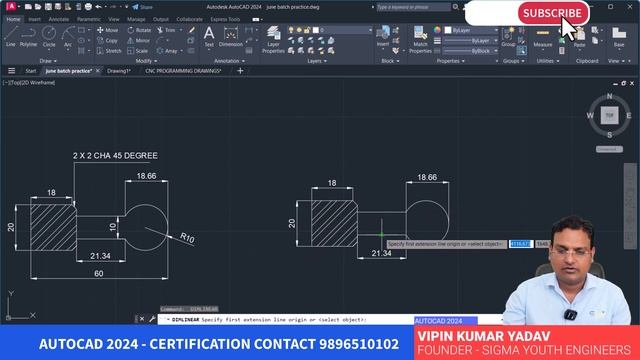Expand the Layers panel
The width and height of the screenshot is (640, 360).
pyautogui.click(x=317, y=61)
